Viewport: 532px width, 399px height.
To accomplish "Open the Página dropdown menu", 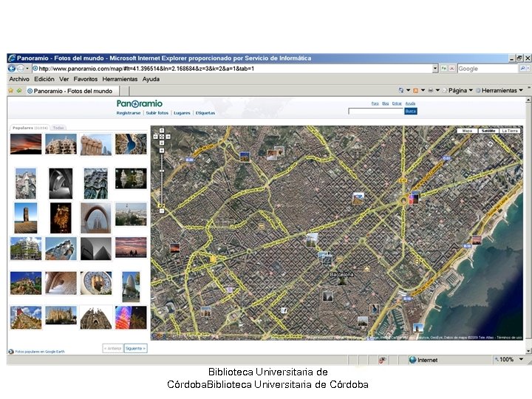I will (460, 91).
